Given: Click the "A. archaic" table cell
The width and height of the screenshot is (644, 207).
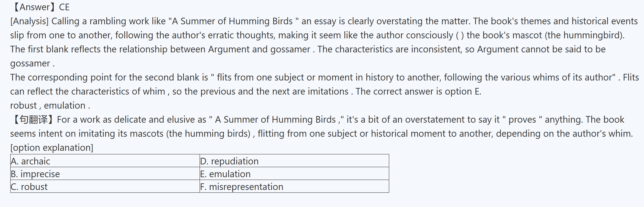Looking at the screenshot, I should (x=105, y=161).
